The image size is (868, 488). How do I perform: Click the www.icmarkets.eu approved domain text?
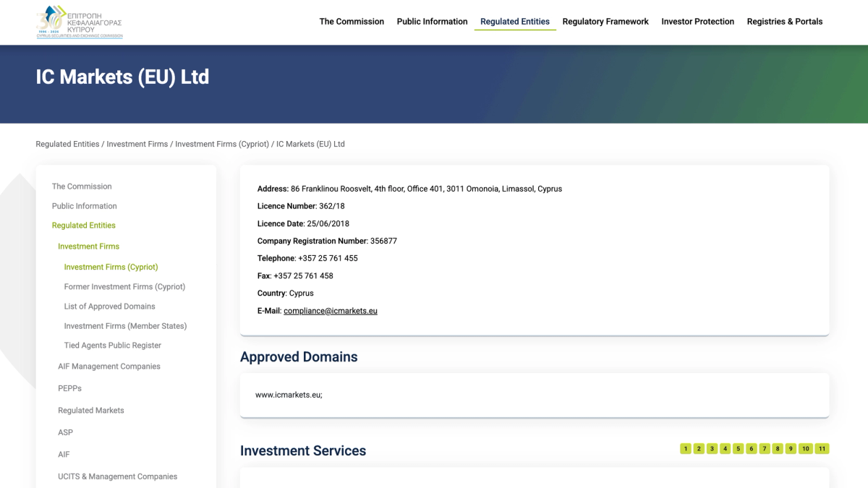289,395
